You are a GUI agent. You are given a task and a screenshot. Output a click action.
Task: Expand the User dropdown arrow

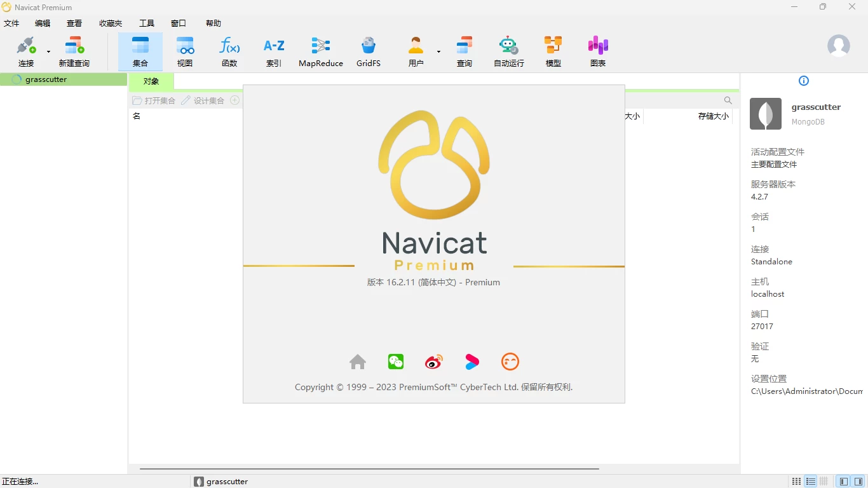pos(438,51)
